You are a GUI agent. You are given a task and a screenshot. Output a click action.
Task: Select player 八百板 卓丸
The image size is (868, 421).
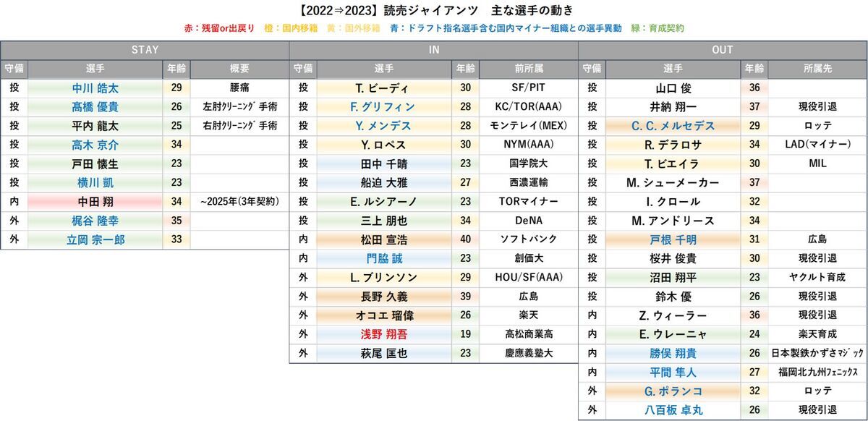coord(673,409)
